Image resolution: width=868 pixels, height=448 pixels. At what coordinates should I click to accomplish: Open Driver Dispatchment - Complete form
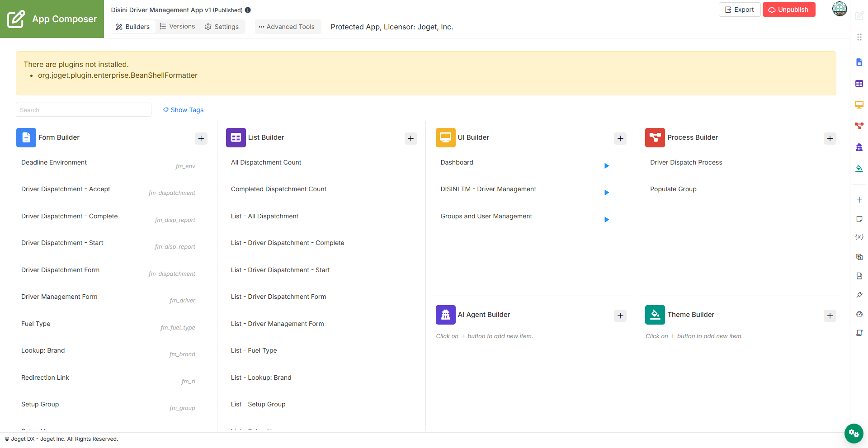point(69,216)
